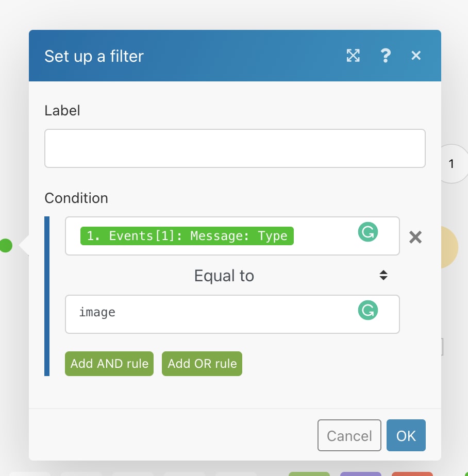The width and height of the screenshot is (468, 476).
Task: Click the purple button at the bottom edge
Action: (360, 474)
